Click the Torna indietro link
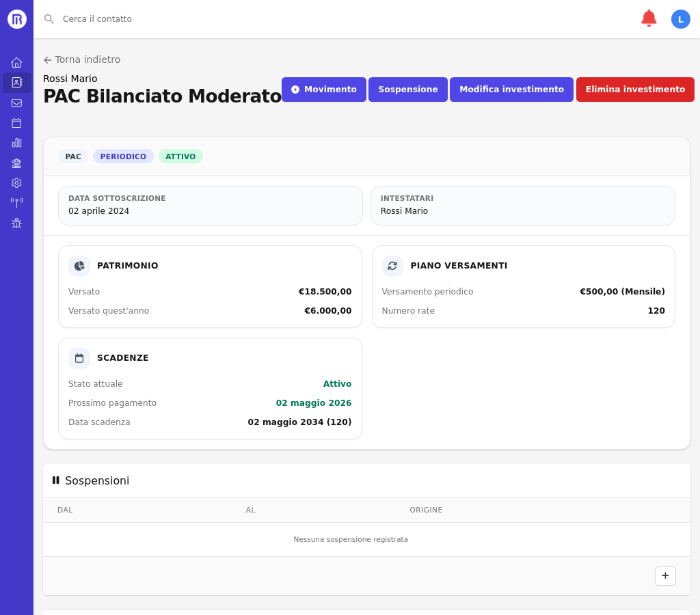Image resolution: width=700 pixels, height=615 pixels. point(81,59)
